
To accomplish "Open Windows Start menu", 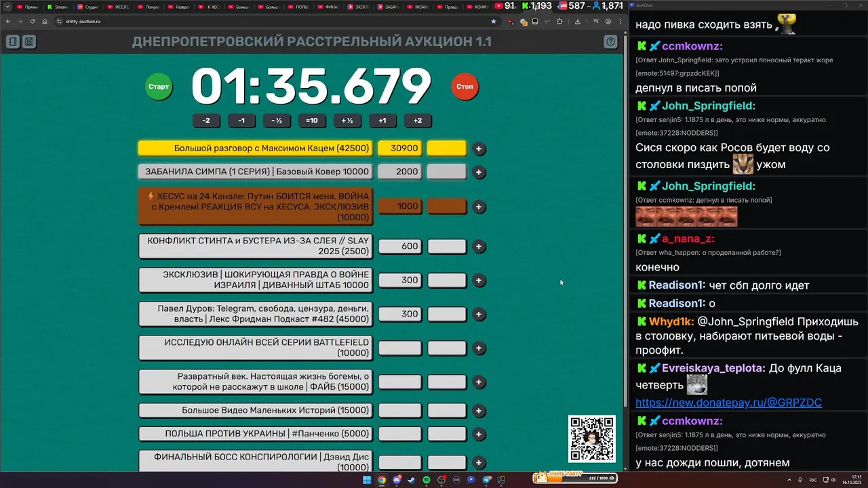I will tap(367, 480).
